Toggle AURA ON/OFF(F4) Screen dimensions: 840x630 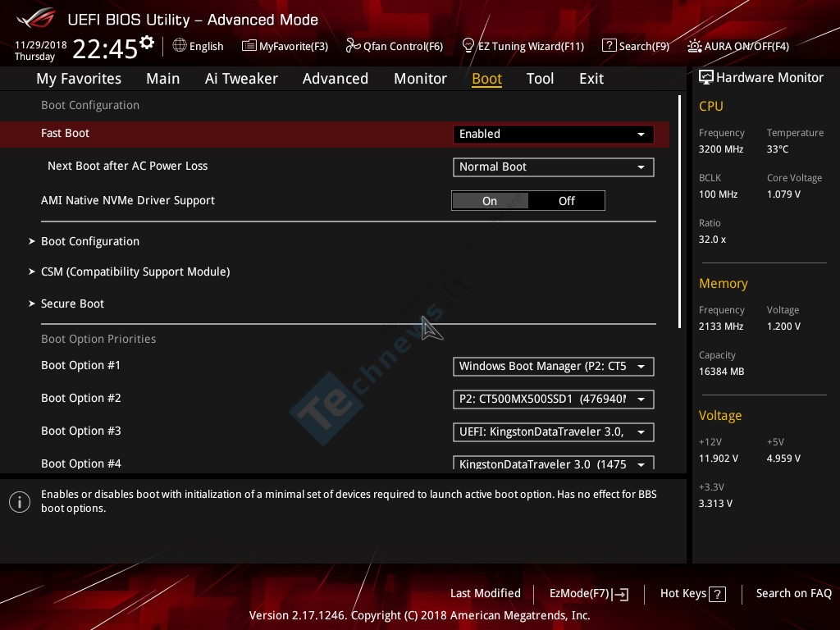(738, 46)
